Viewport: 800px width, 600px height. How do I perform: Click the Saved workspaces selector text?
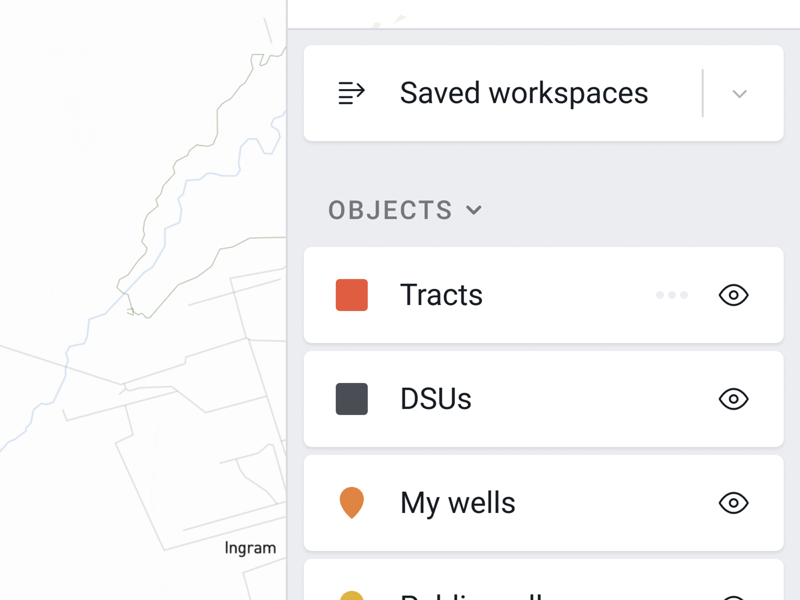tap(524, 93)
